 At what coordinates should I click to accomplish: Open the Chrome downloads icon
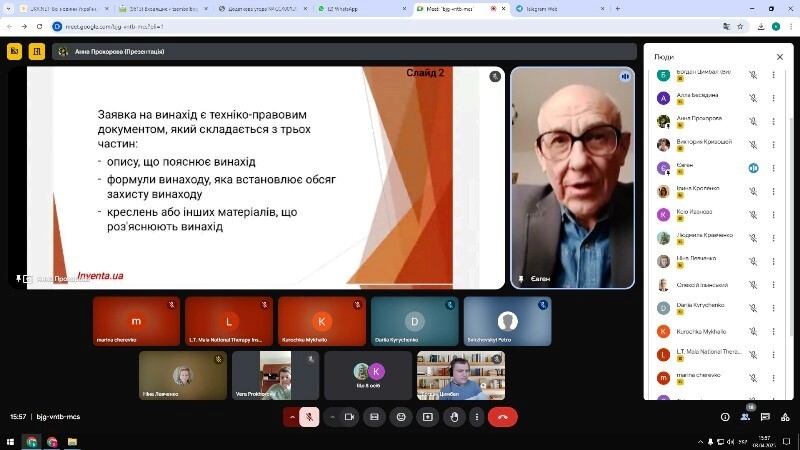tap(761, 27)
